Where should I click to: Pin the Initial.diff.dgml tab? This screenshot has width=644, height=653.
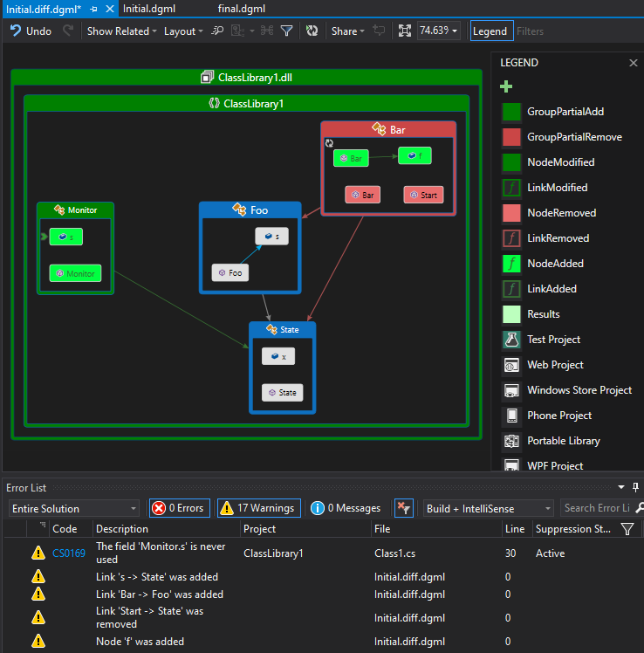pyautogui.click(x=93, y=9)
